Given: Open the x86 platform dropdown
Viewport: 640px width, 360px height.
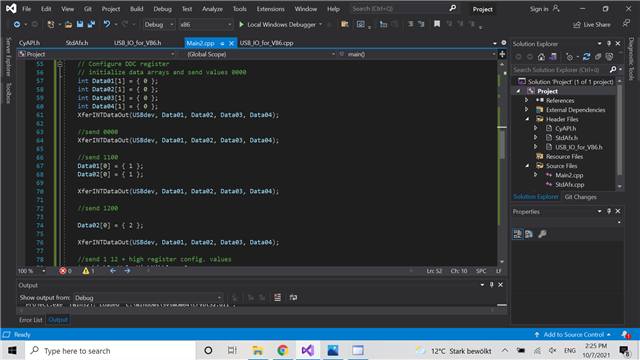Looking at the screenshot, I should click(206, 24).
